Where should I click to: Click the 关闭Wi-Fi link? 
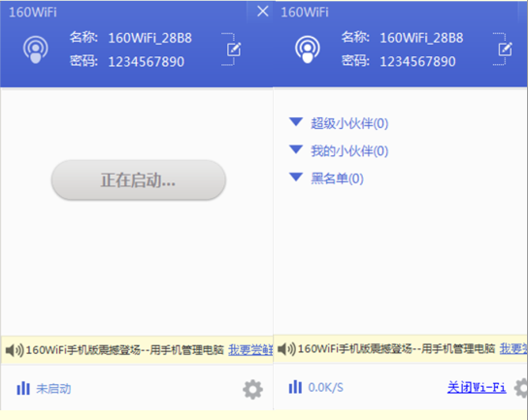click(x=477, y=387)
